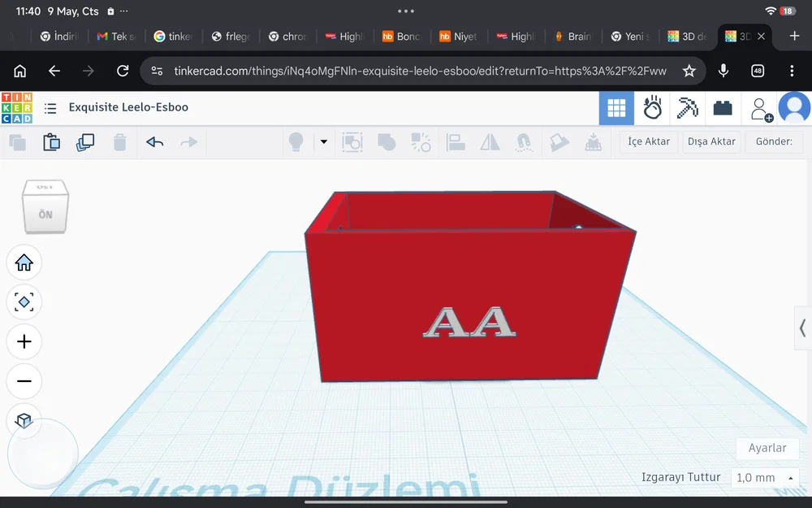Screen dimensions: 812x508
Task: Click the Paste clipboard icon
Action: pyautogui.click(x=51, y=142)
